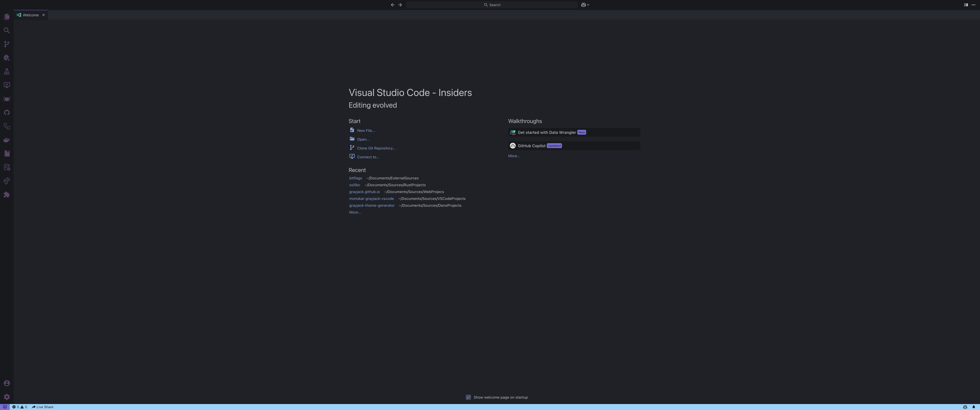Expand More recent projects list
Viewport: 980px width, 410px height.
coord(355,212)
